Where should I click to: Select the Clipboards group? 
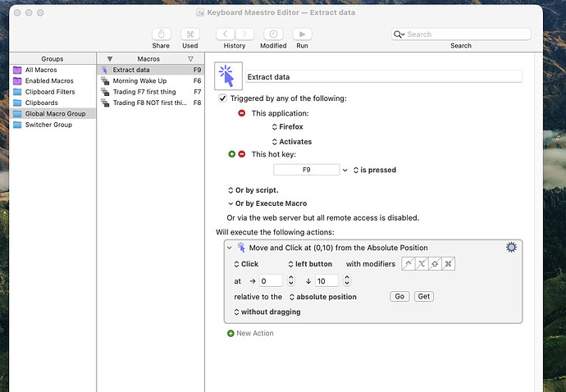pyautogui.click(x=52, y=103)
